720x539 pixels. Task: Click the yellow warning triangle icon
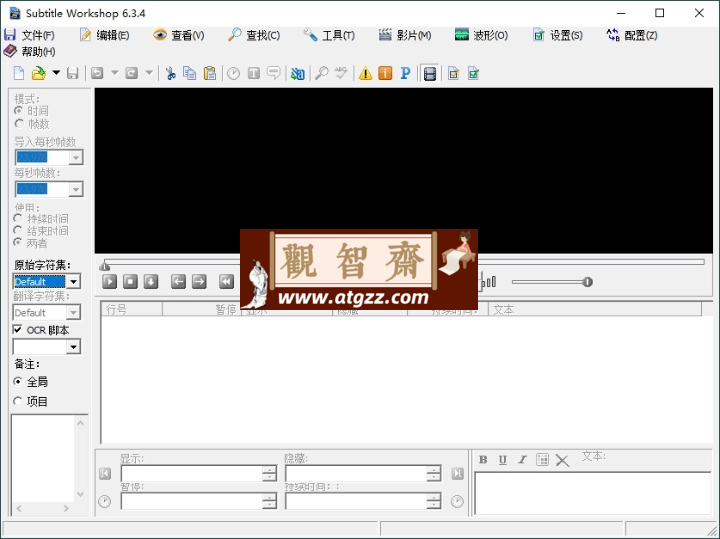coord(366,73)
